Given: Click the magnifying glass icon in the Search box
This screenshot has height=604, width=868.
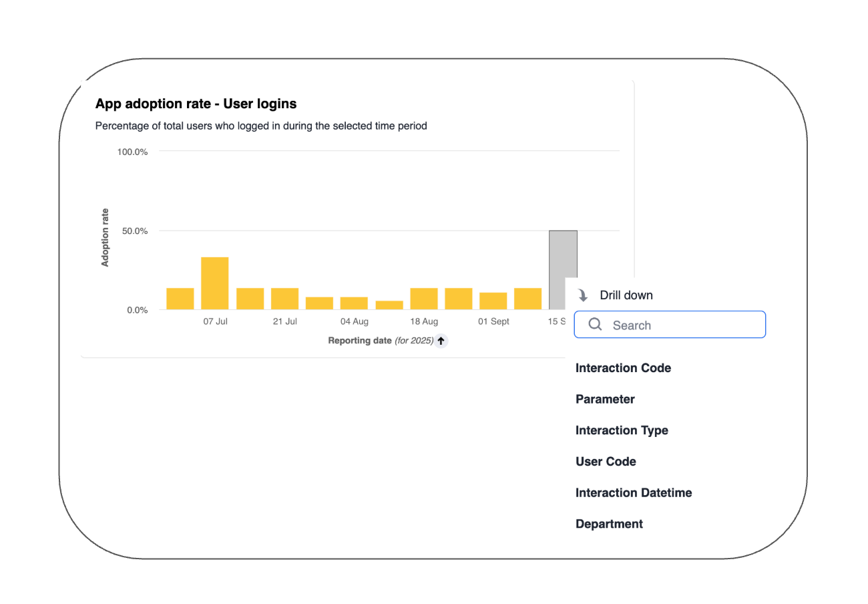Looking at the screenshot, I should coord(594,325).
